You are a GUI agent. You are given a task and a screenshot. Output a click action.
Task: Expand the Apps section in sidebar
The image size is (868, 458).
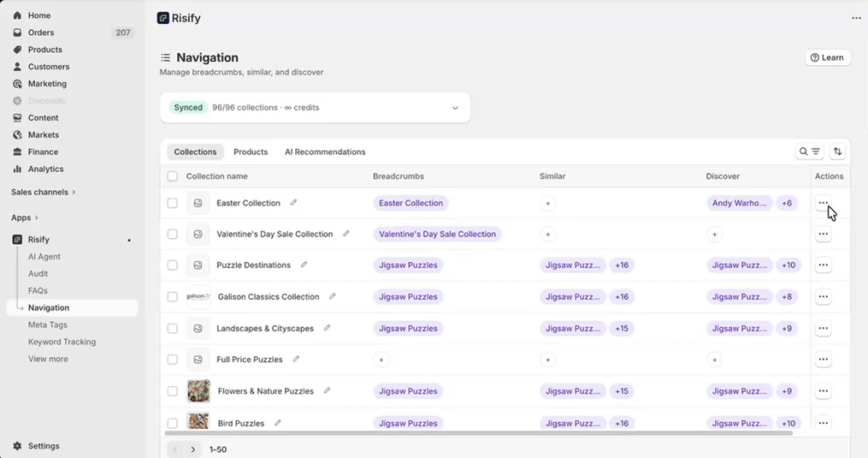pos(24,218)
